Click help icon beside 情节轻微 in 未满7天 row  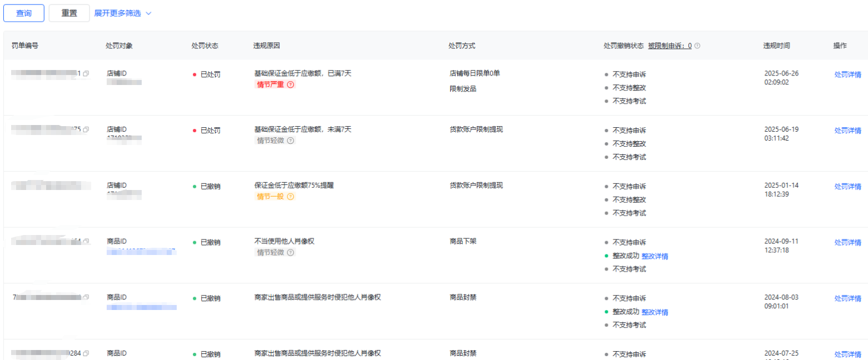click(290, 141)
